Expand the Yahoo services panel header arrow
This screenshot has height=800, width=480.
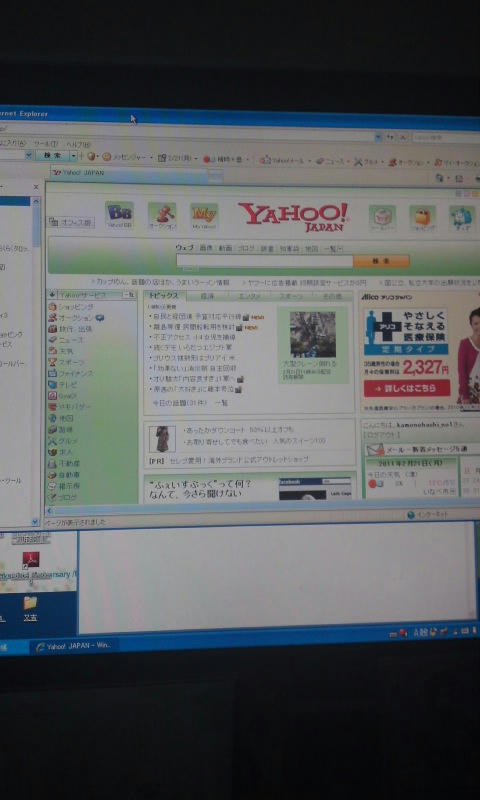[52, 294]
